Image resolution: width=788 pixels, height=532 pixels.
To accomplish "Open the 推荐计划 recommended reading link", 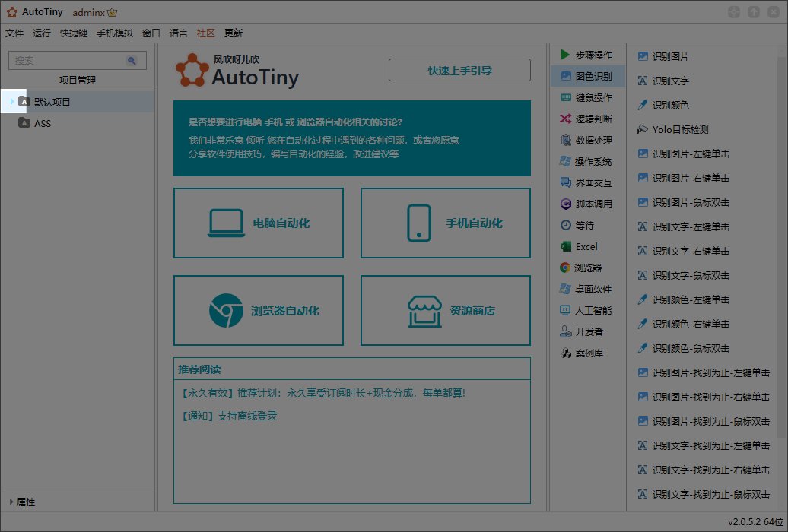I will click(x=323, y=393).
